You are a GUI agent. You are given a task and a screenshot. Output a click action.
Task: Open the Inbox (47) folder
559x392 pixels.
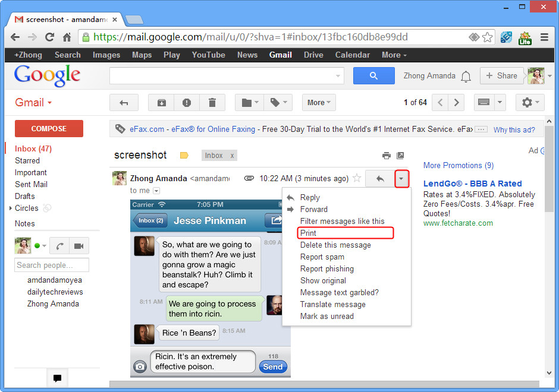click(33, 149)
